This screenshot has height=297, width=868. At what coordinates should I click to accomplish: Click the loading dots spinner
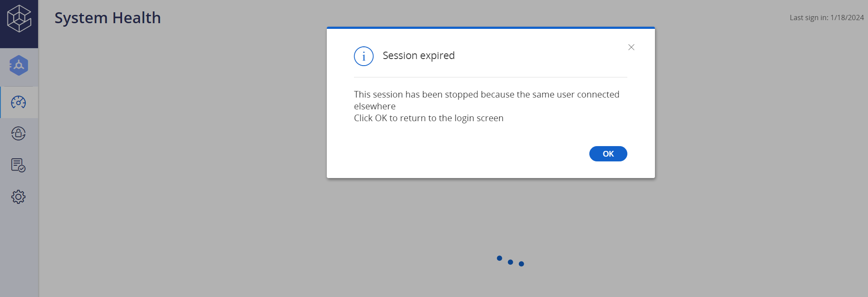click(x=510, y=261)
